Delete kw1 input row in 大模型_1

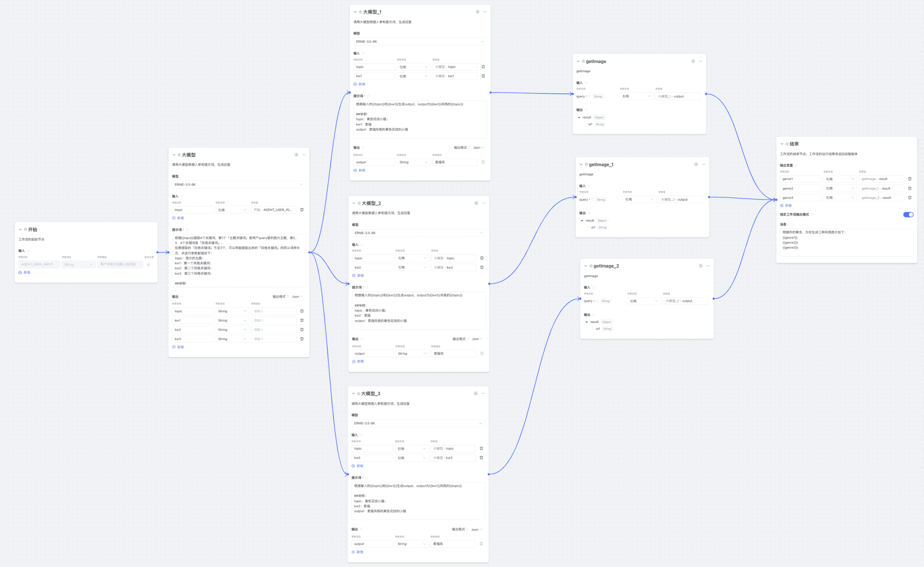pyautogui.click(x=483, y=76)
